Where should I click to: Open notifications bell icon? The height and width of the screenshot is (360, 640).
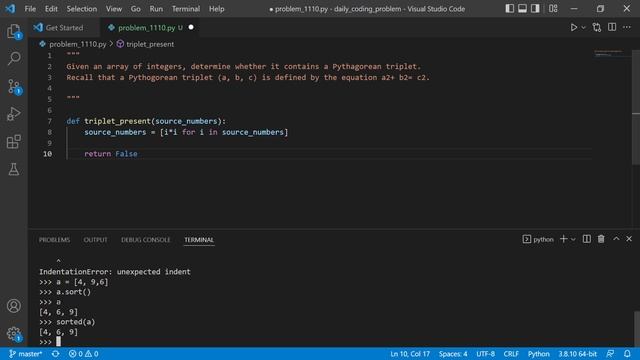(627, 354)
